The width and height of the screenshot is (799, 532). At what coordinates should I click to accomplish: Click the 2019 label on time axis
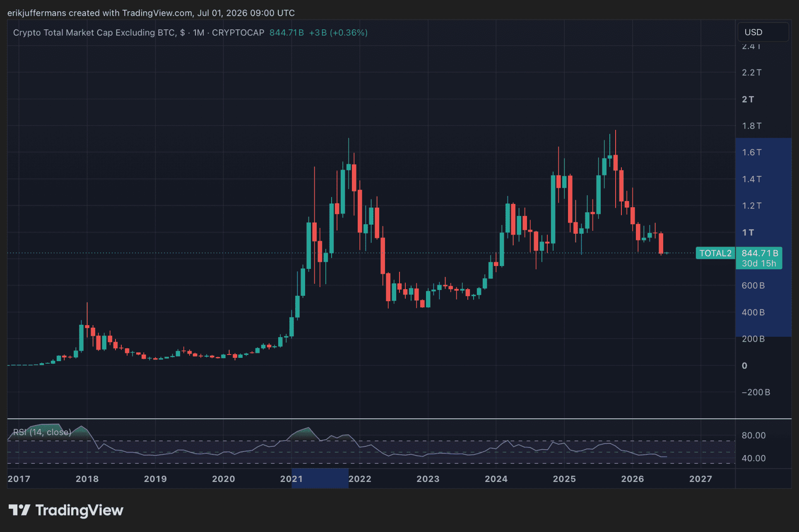155,479
